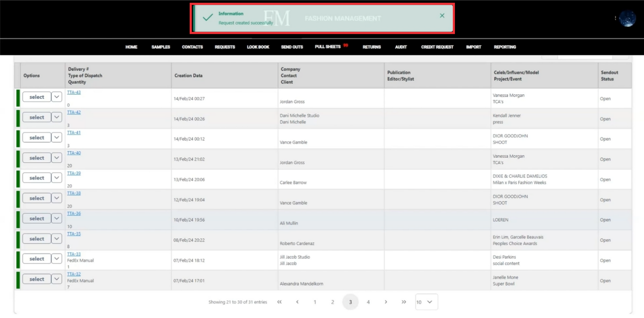Open the REQUESTS menu
This screenshot has width=644, height=318.
pyautogui.click(x=225, y=47)
